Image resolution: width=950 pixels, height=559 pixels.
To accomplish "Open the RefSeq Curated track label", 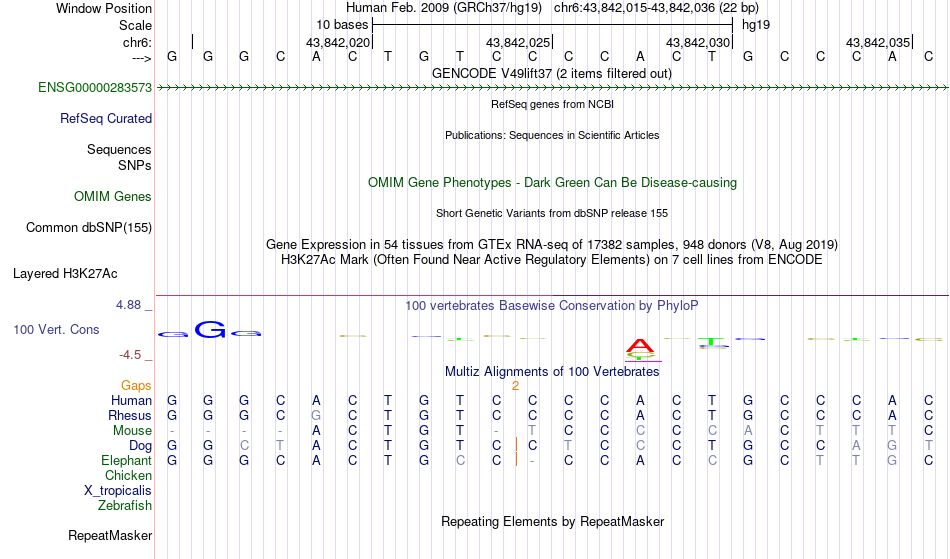I will pos(106,119).
